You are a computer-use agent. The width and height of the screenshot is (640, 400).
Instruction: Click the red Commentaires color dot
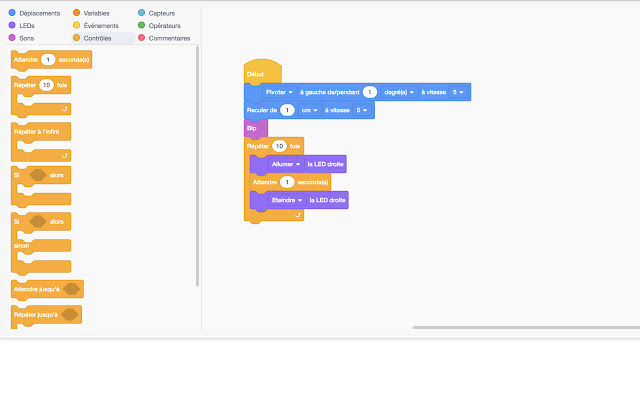(142, 38)
